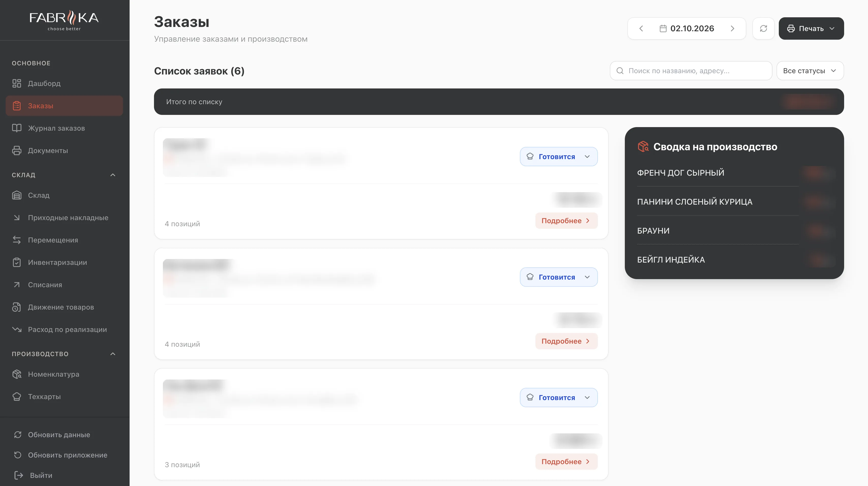Click the Выйти logout link
This screenshot has width=868, height=486.
[x=41, y=475]
